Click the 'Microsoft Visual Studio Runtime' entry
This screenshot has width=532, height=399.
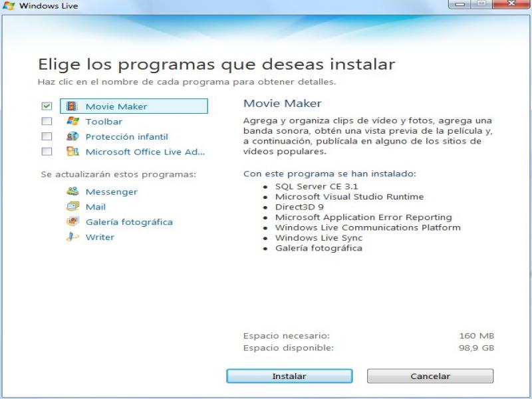coord(350,196)
